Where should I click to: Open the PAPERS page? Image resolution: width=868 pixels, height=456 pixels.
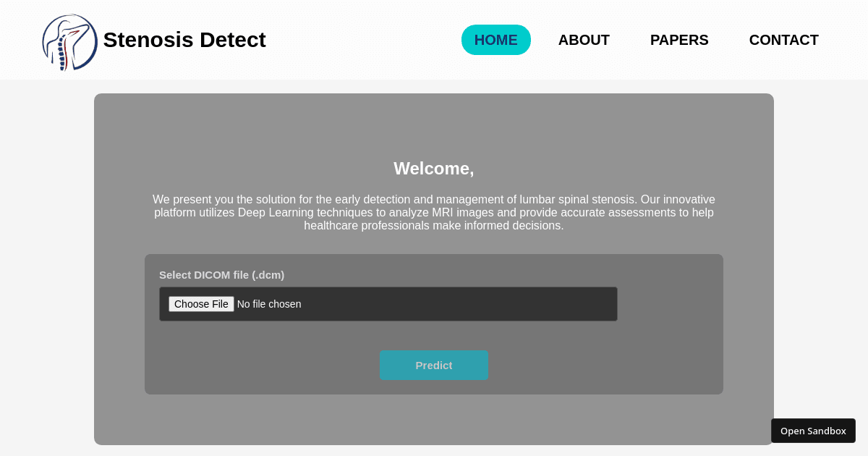point(678,40)
